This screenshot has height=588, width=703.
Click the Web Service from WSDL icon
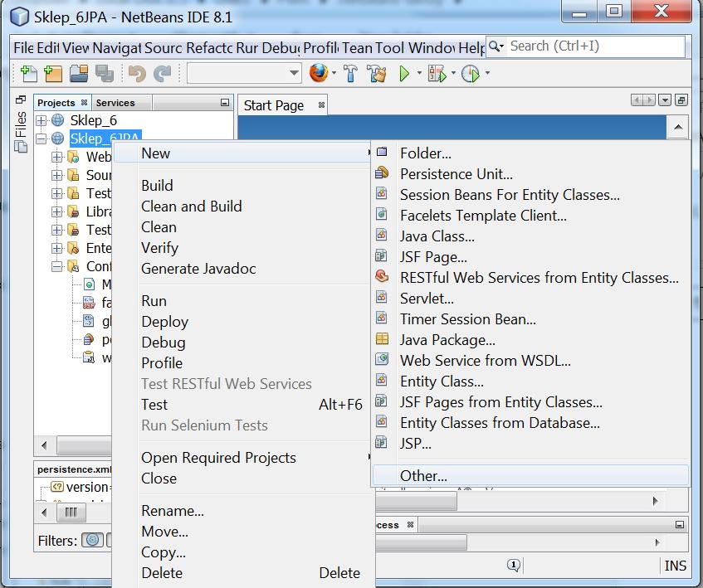(382, 359)
